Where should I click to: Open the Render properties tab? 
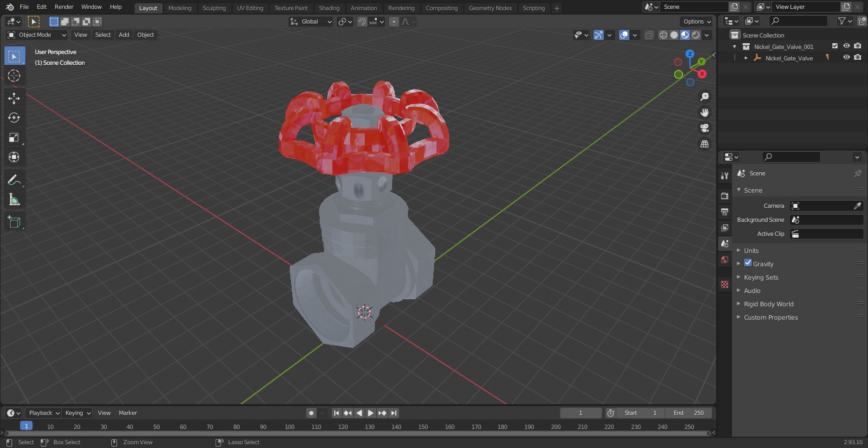click(x=724, y=196)
